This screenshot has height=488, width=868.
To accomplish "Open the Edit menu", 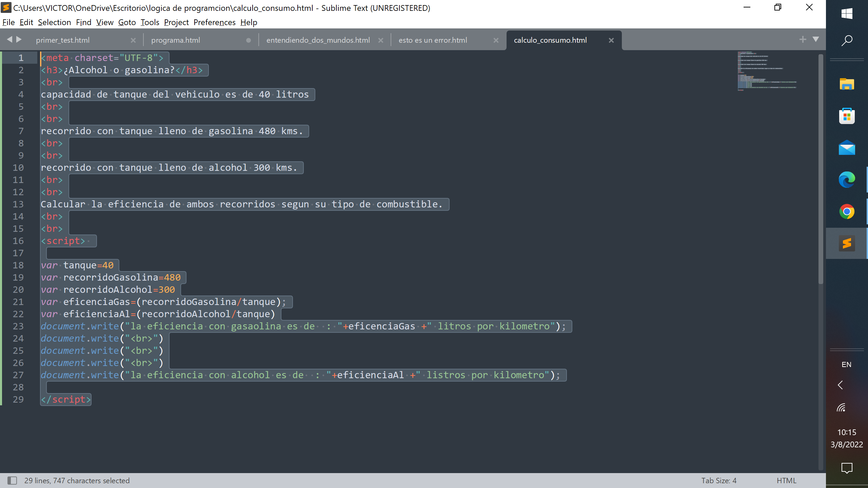I will pyautogui.click(x=26, y=22).
